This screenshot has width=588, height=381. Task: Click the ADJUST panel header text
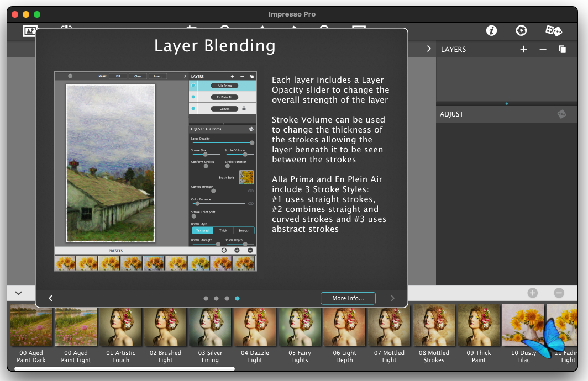[452, 114]
